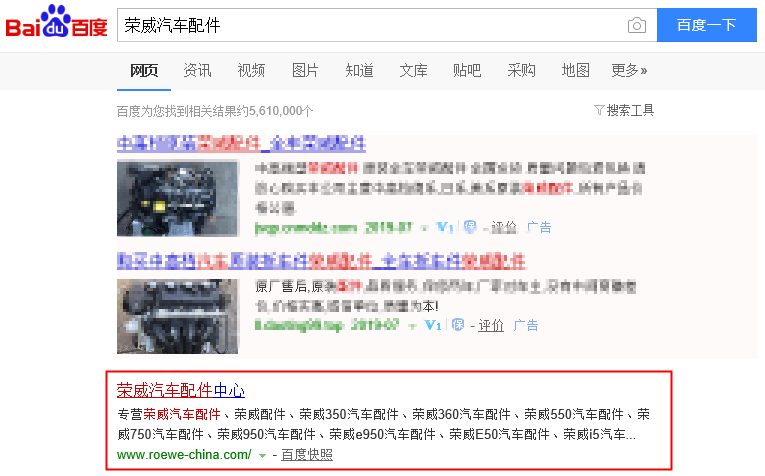Click the search field containing 荣威汽车配件
Viewport: 765px width, 476px height.
[370, 25]
